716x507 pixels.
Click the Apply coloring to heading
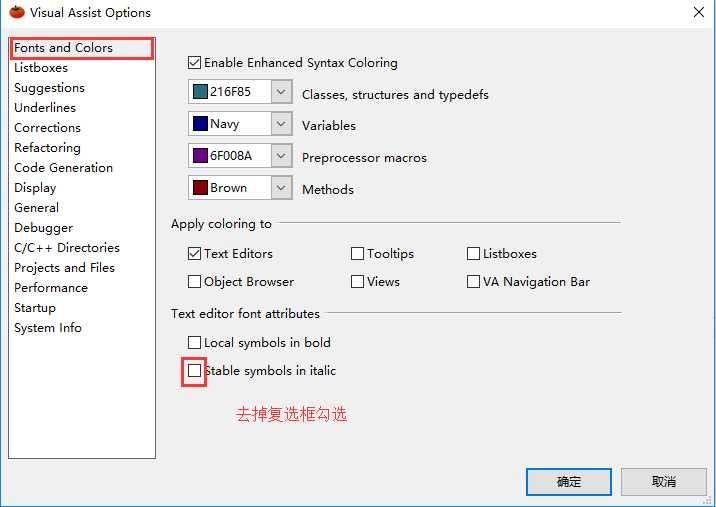tap(221, 224)
